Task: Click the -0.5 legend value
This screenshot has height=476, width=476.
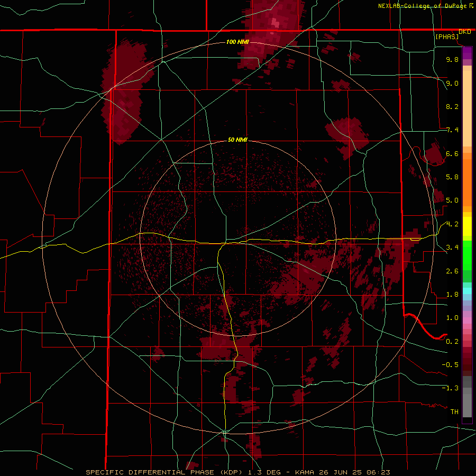Action: (450, 364)
